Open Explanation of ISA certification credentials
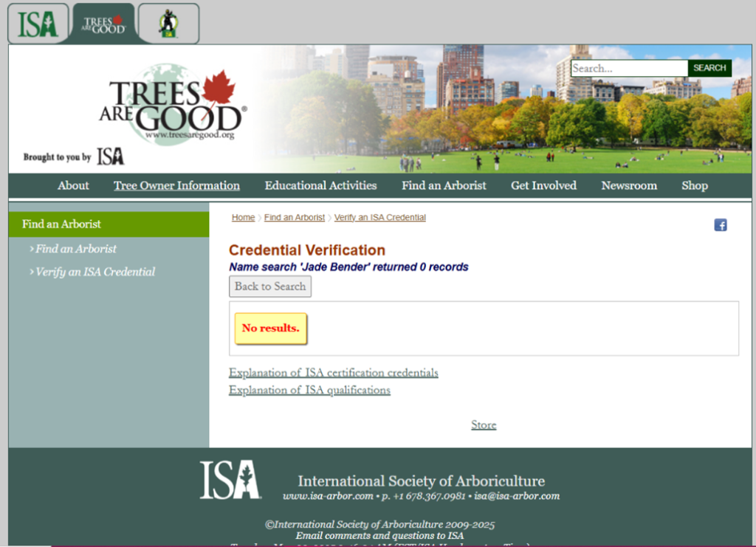 (x=334, y=373)
